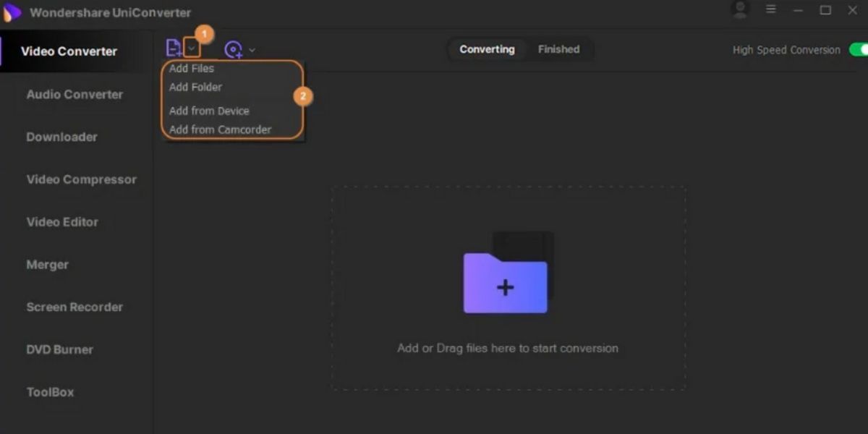The height and width of the screenshot is (434, 868).
Task: Maximize the UniConverter window
Action: click(x=825, y=10)
